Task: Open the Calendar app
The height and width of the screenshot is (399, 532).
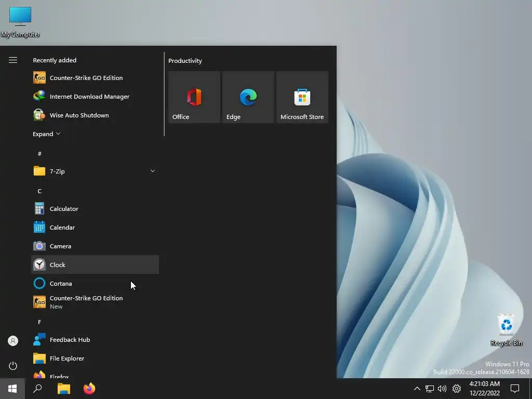Action: click(95, 228)
